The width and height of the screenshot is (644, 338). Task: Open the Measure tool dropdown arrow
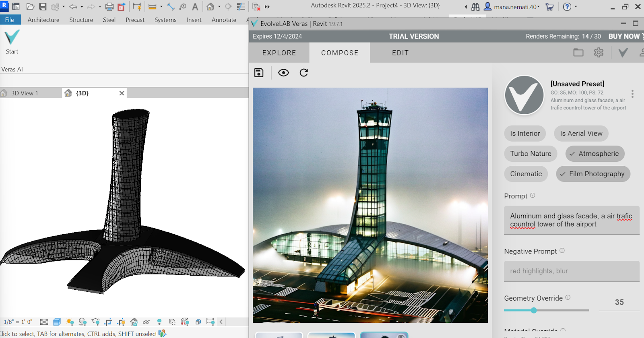pyautogui.click(x=161, y=7)
